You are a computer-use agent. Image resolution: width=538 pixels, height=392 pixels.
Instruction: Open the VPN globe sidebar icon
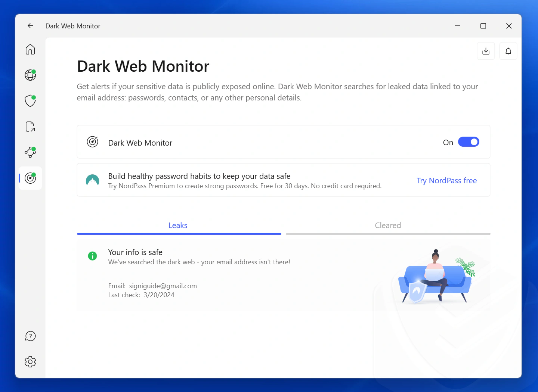click(x=30, y=75)
